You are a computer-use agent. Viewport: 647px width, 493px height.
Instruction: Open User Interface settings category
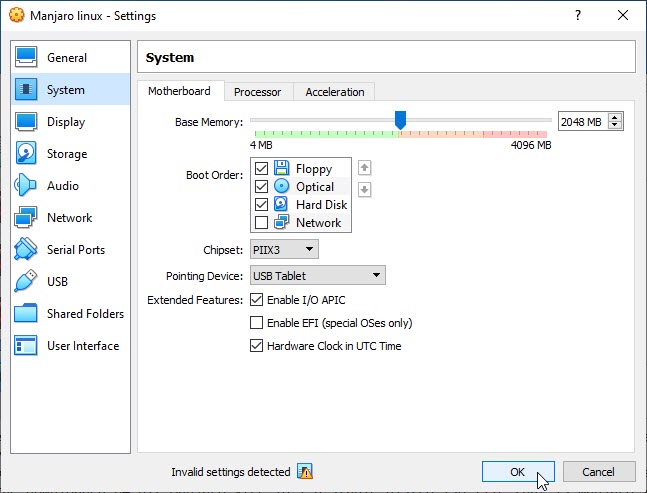coord(71,345)
